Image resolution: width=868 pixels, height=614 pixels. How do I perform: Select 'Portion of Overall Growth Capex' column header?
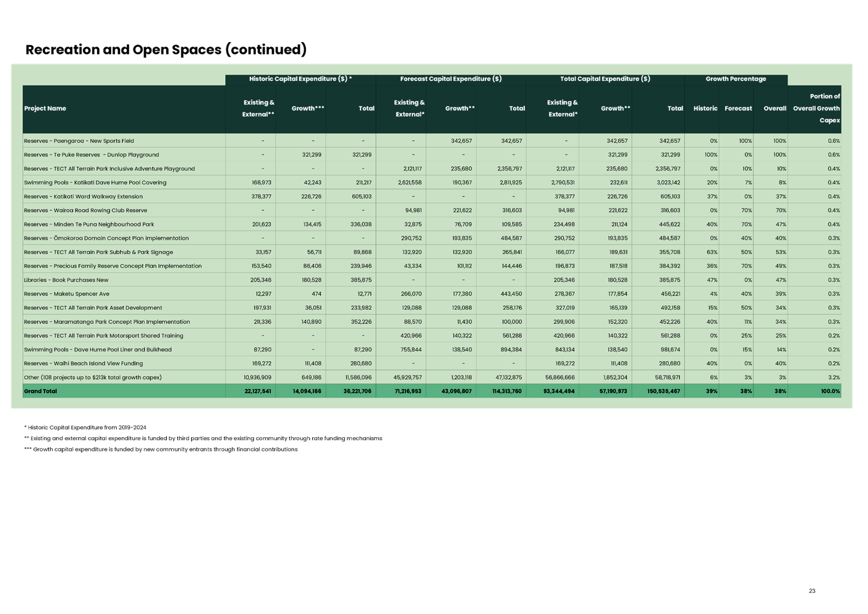click(816, 109)
